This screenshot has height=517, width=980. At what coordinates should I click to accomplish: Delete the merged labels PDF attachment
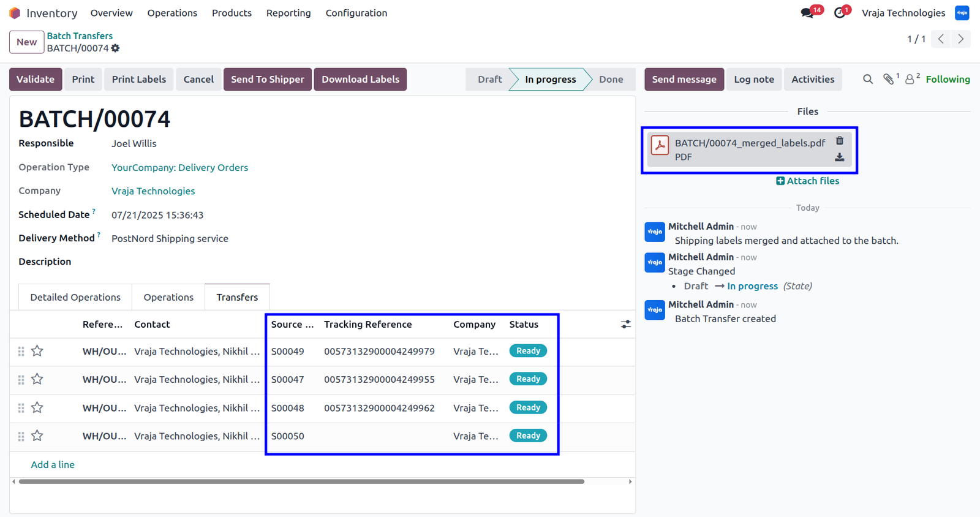(840, 141)
